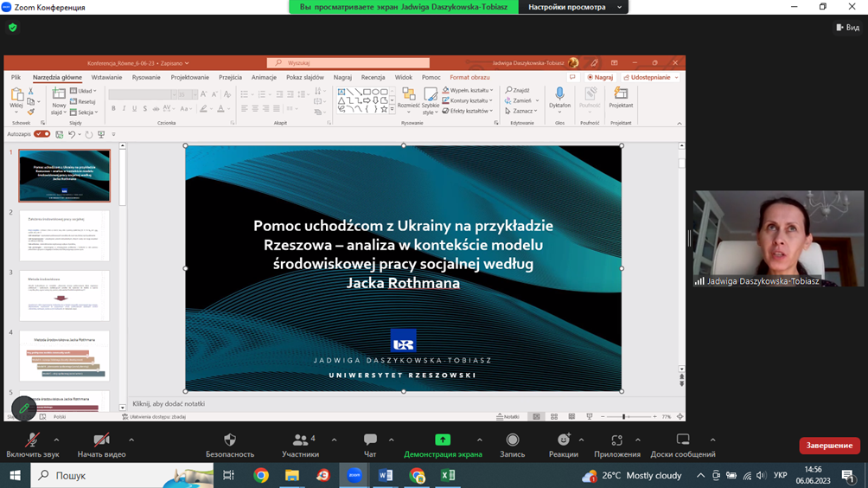Open Wypełn. kształtu fill dropdown

coord(468,90)
